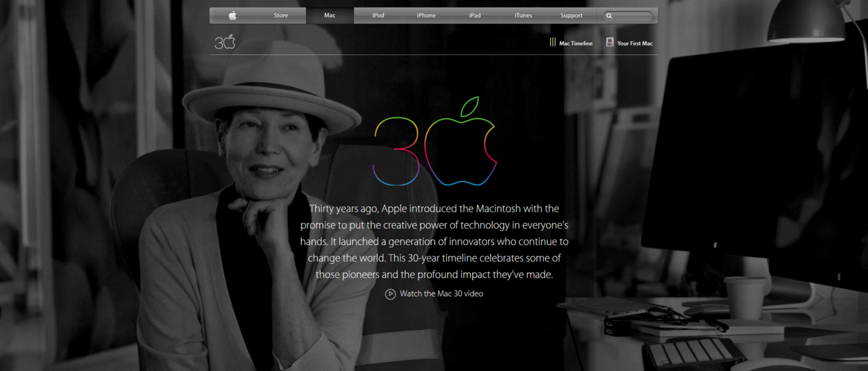Click the magnifier search icon
Viewport: 868px width, 371px height.
609,16
